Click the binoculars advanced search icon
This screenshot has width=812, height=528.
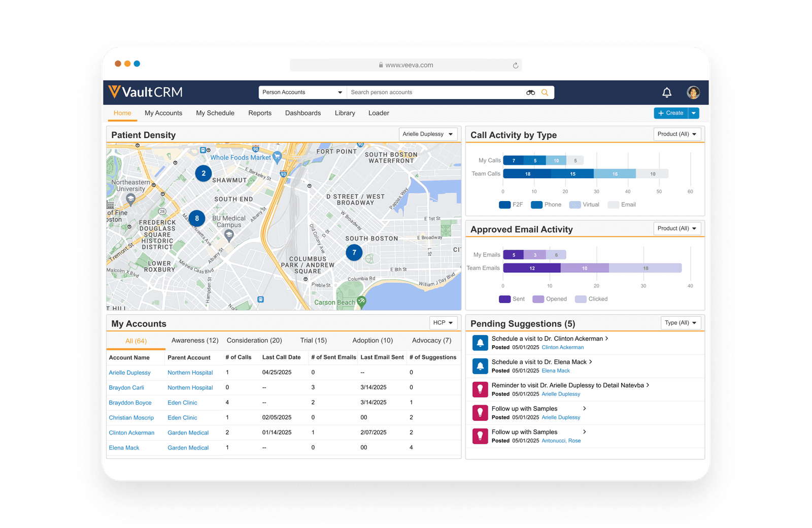(530, 92)
